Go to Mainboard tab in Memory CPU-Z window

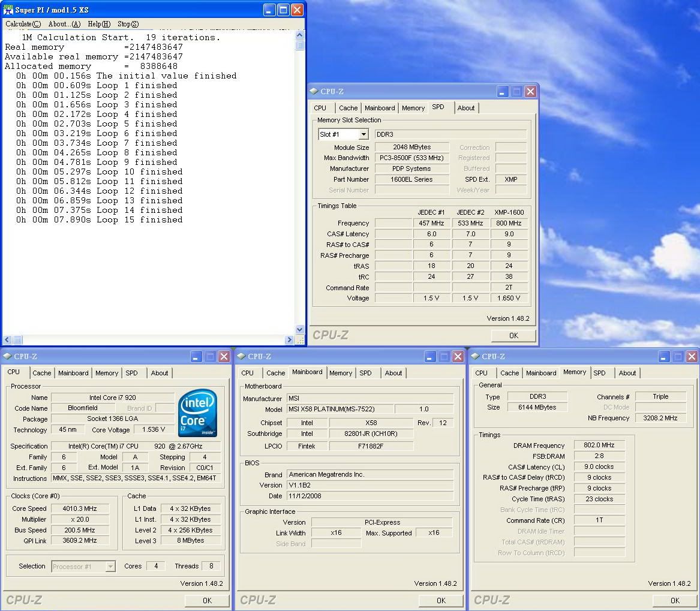(x=541, y=373)
